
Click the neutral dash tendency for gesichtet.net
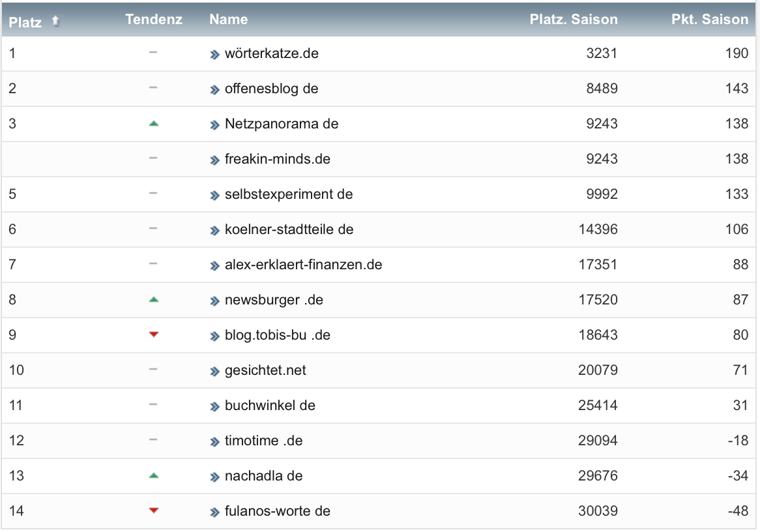153,369
